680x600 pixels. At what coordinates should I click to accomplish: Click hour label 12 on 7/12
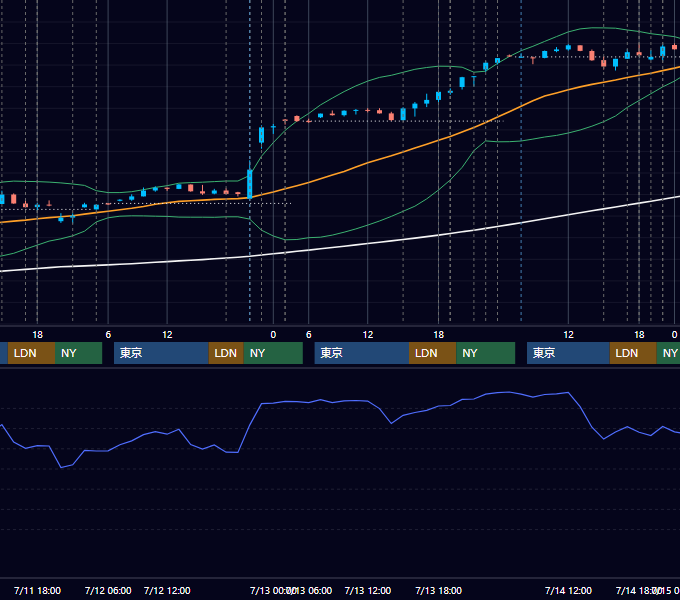point(167,335)
